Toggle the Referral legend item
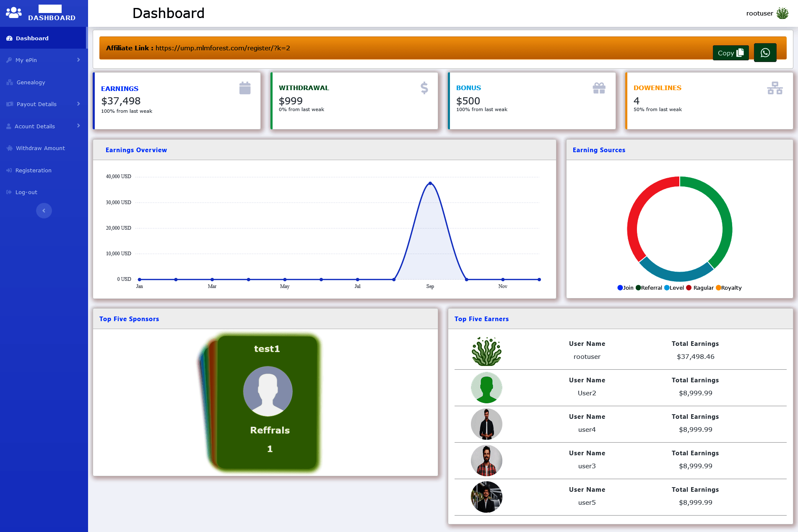Image resolution: width=798 pixels, height=532 pixels. [649, 288]
